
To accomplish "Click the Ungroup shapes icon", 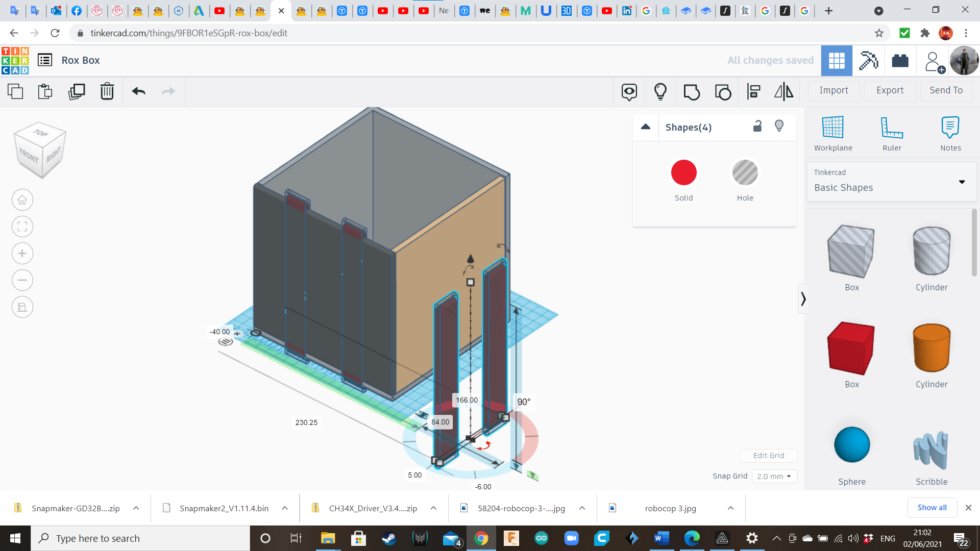I will (x=723, y=92).
